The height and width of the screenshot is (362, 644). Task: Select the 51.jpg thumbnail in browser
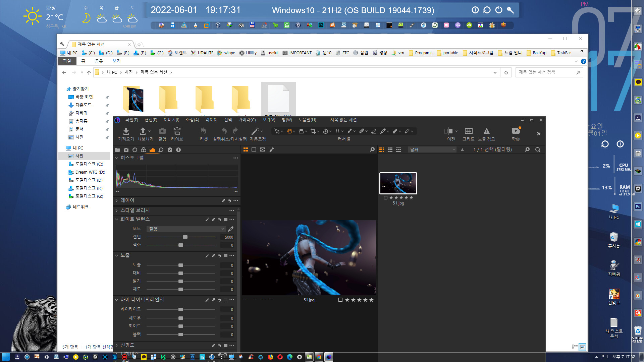(398, 183)
